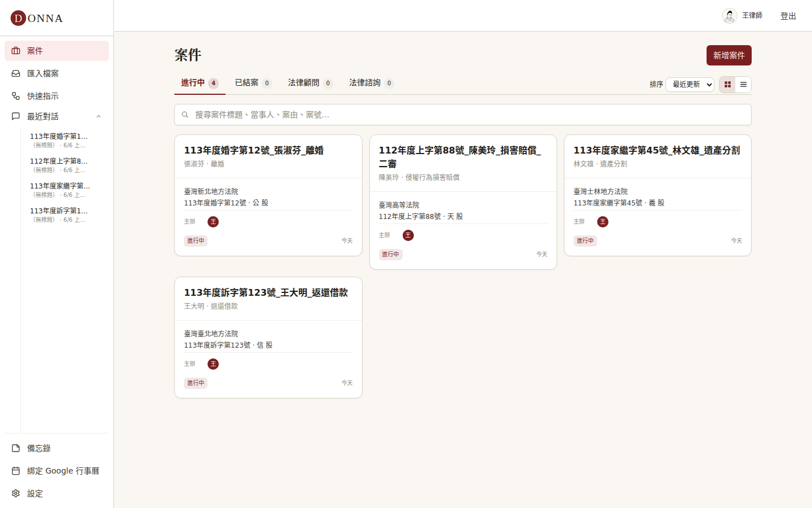The height and width of the screenshot is (508, 812).
Task: Open case card 113年度家繼字第45號_林文雄_遺產分割
Action: (657, 195)
